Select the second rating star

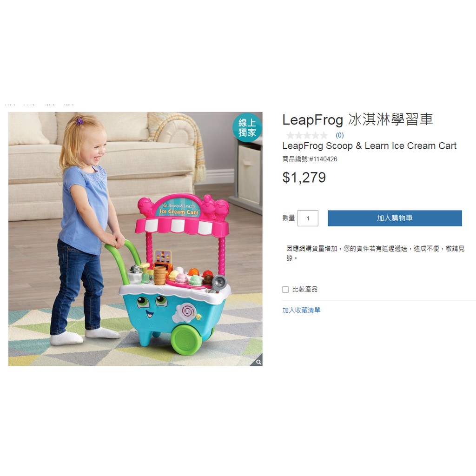point(299,135)
